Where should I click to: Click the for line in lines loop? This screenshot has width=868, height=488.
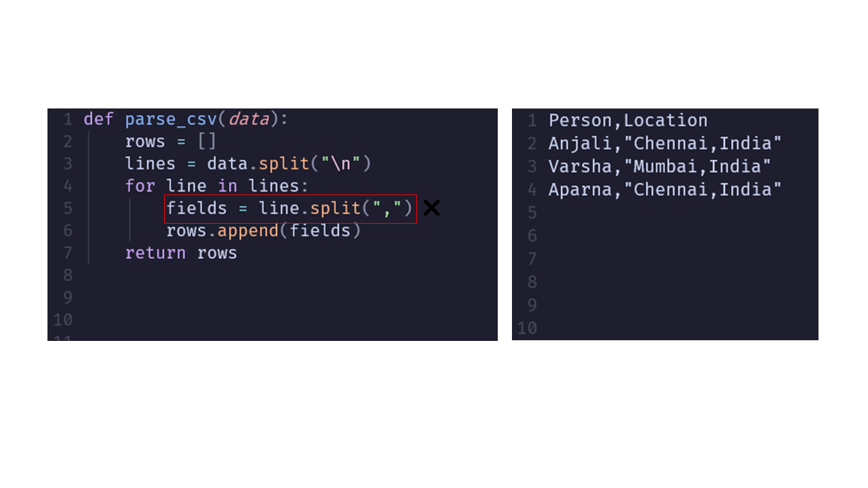[x=217, y=186]
